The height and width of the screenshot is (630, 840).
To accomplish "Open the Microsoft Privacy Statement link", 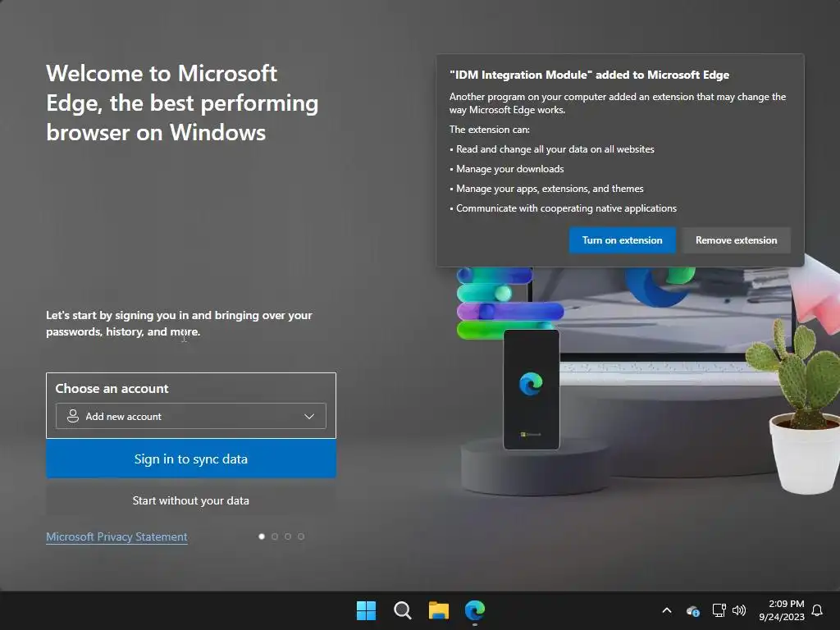I will click(116, 536).
